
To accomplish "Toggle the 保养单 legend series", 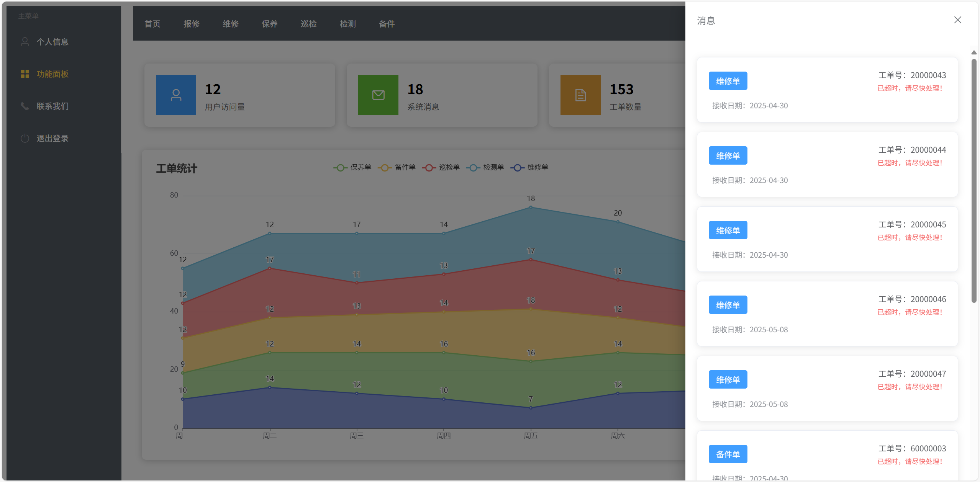I will click(352, 167).
